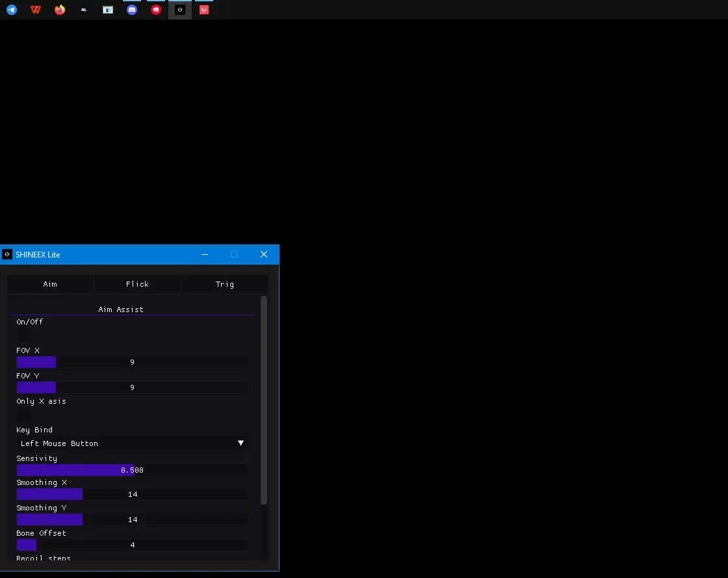Adjust the FOV Y slider
The image size is (728, 578).
[133, 388]
